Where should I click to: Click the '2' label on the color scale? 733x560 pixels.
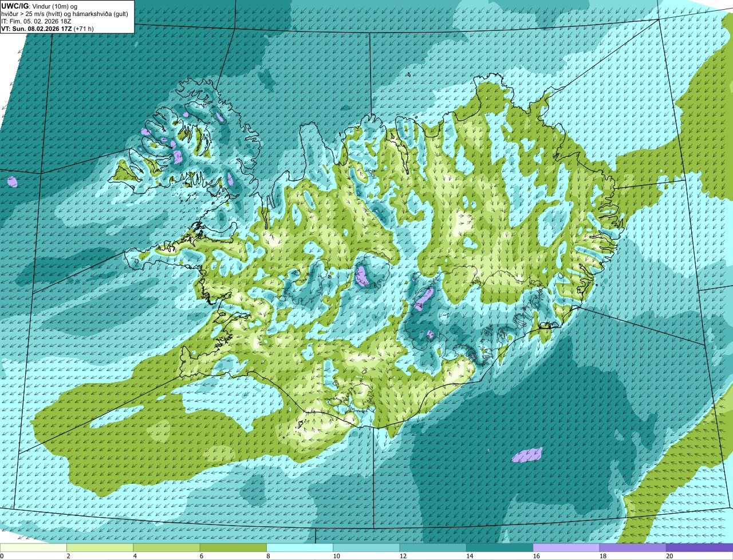pos(68,556)
